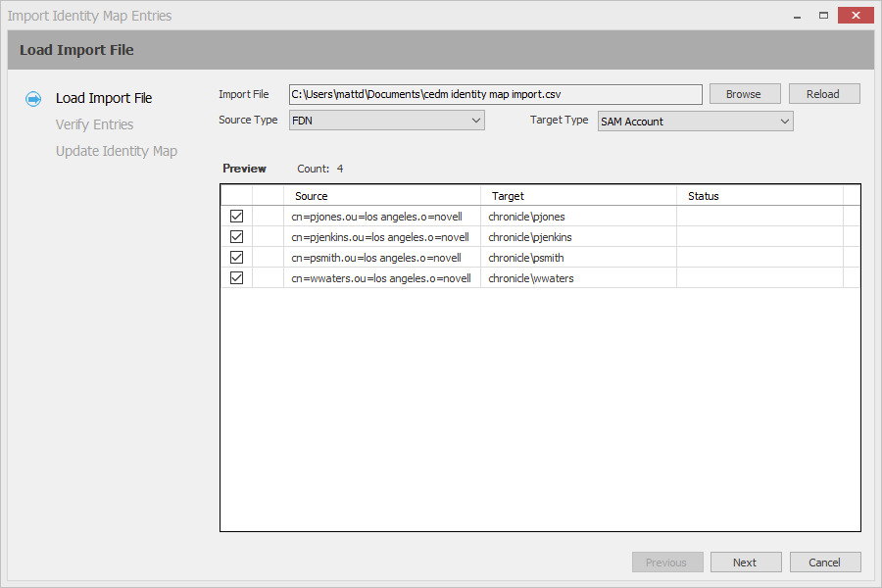
Task: Close the Import Identity Map Entries window
Action: point(856,16)
